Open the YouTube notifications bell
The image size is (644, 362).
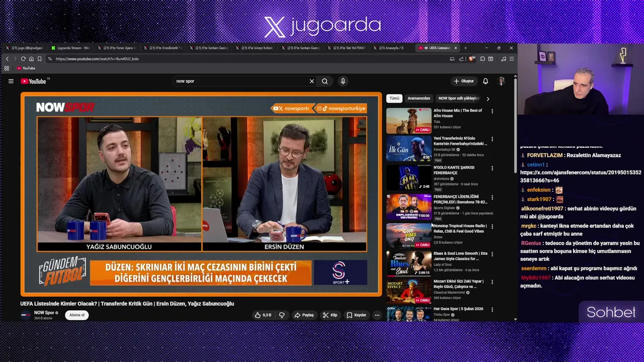coord(486,81)
